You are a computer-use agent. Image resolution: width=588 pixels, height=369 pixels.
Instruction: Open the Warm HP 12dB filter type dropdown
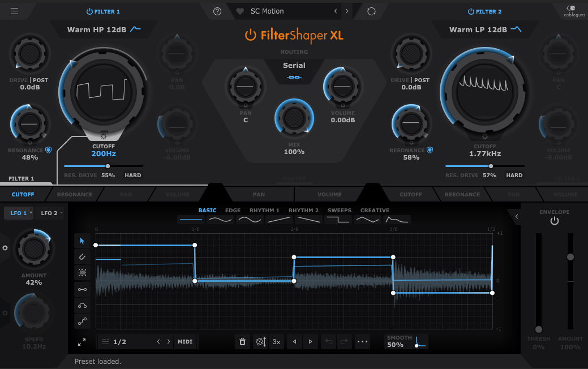(104, 29)
